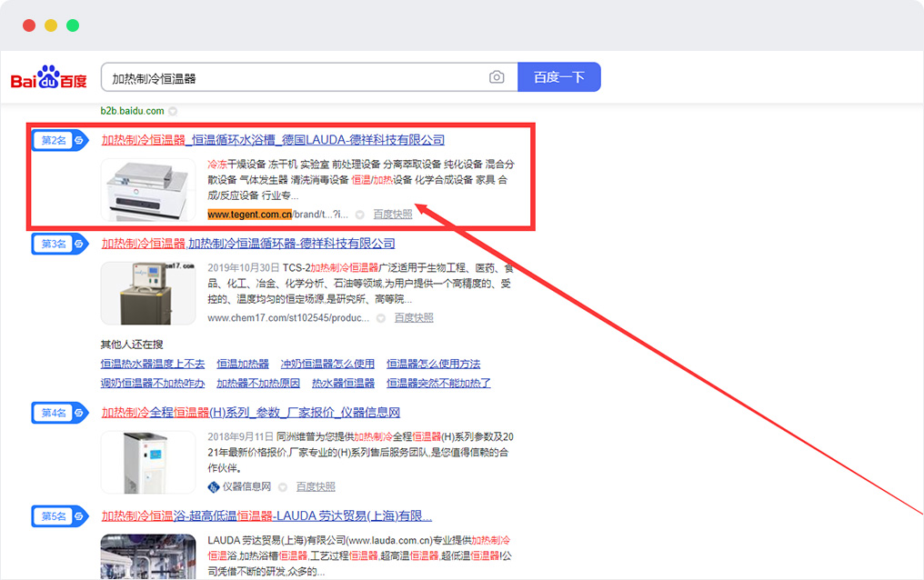Open thumbnail of the LAUDA water bath result

tap(148, 190)
